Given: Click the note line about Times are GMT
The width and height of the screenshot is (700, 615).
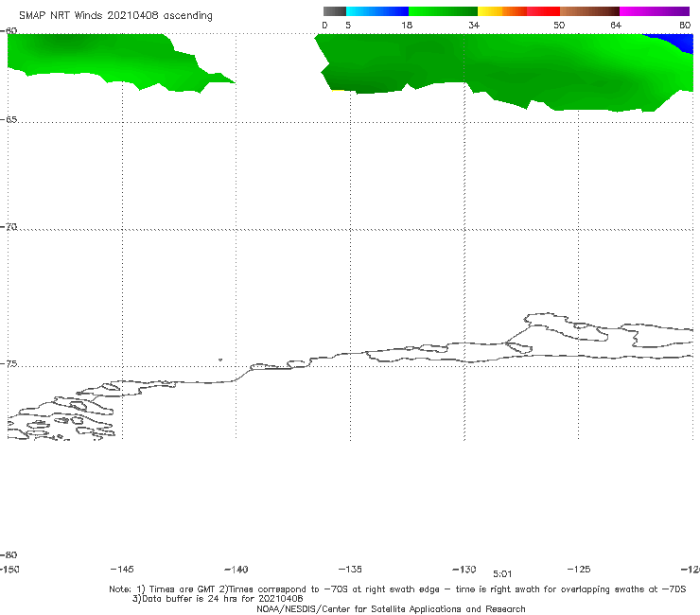Looking at the screenshot, I should (x=397, y=589).
